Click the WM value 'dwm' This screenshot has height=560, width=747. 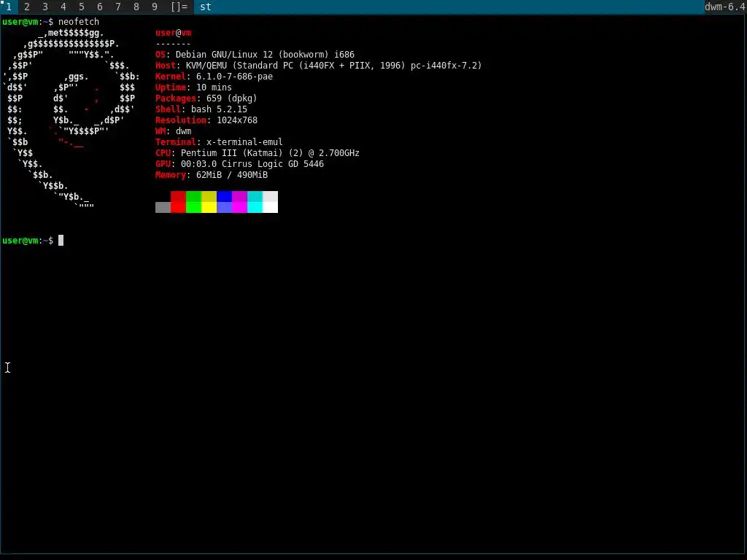click(x=183, y=131)
